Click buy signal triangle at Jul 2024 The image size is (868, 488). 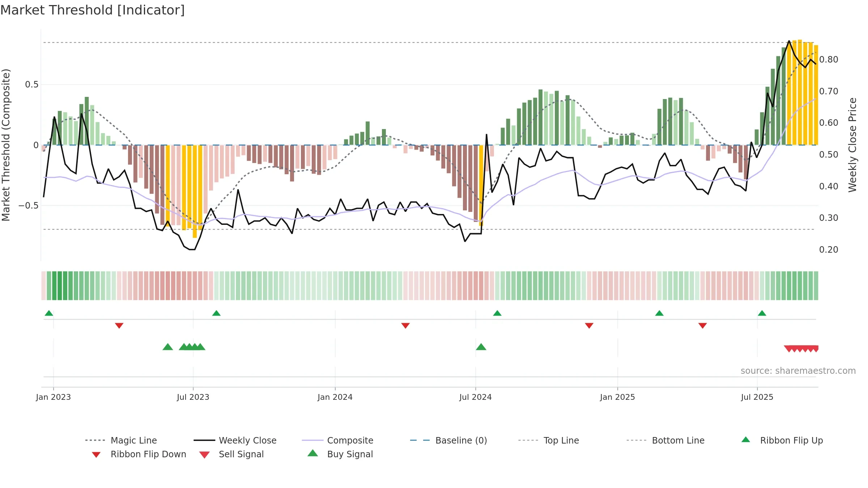point(481,347)
